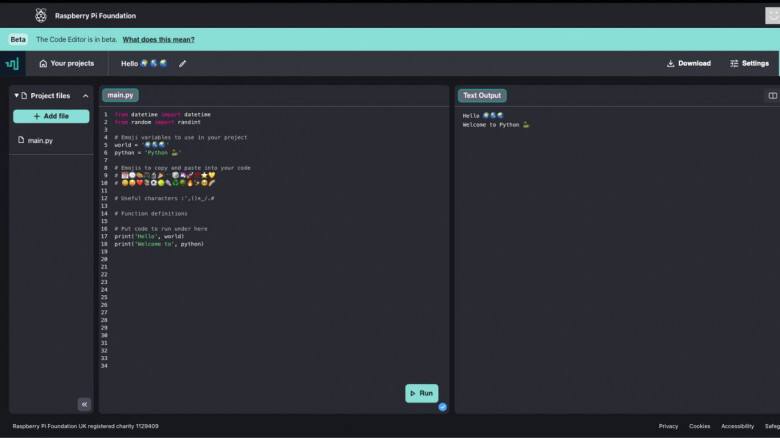Click the '# Function definitions' comment
780x438 pixels.
pyautogui.click(x=151, y=214)
